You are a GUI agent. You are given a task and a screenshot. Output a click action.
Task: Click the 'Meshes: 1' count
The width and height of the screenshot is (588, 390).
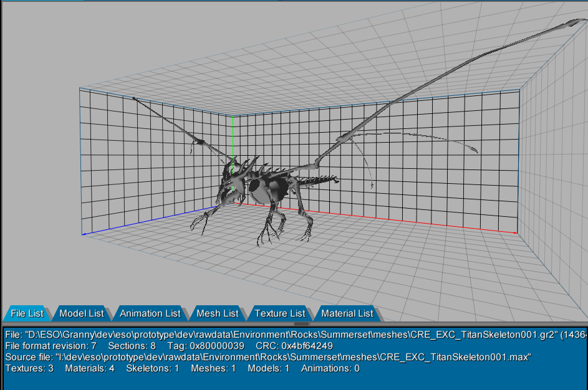(x=213, y=368)
